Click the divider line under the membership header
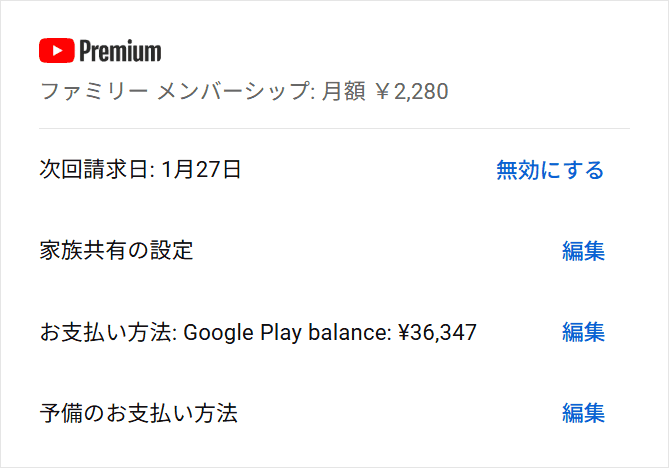Screen dimensions: 669x468 click(334, 128)
